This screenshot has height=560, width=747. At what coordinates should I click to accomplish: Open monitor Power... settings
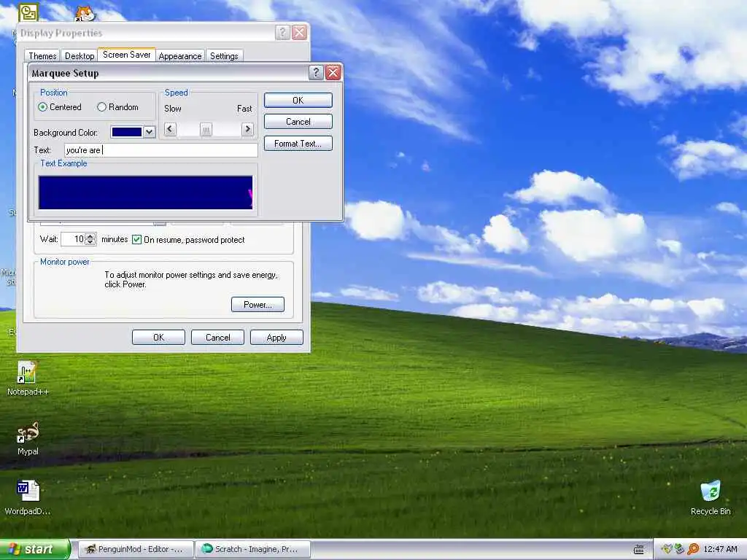click(258, 304)
